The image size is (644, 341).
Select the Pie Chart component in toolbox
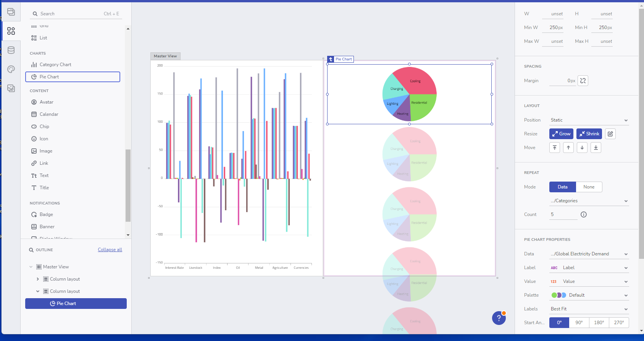point(73,77)
